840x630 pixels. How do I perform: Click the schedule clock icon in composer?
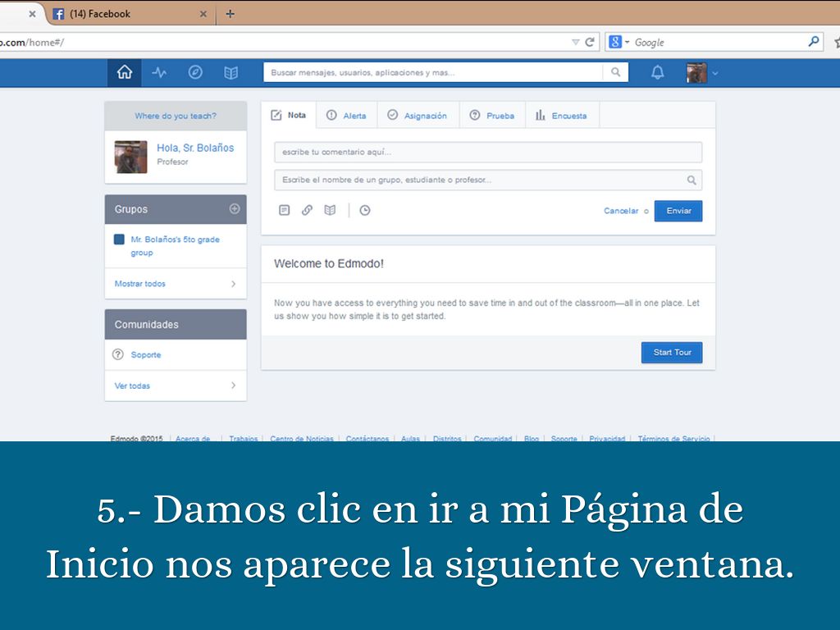tap(365, 211)
